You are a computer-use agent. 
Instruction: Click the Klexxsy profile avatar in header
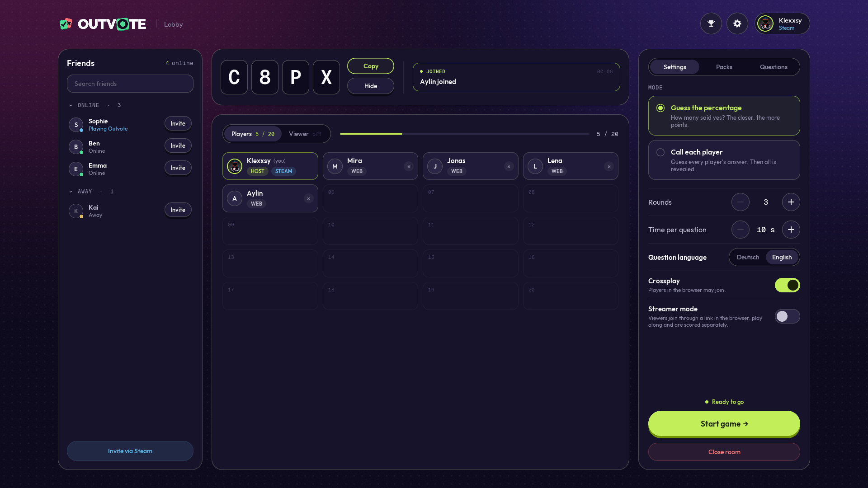[765, 23]
